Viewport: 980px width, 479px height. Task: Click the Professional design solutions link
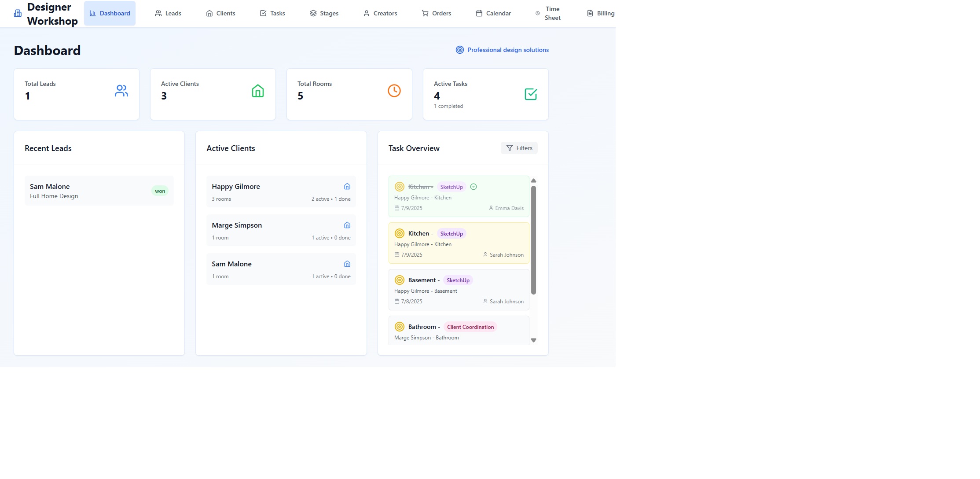[508, 50]
